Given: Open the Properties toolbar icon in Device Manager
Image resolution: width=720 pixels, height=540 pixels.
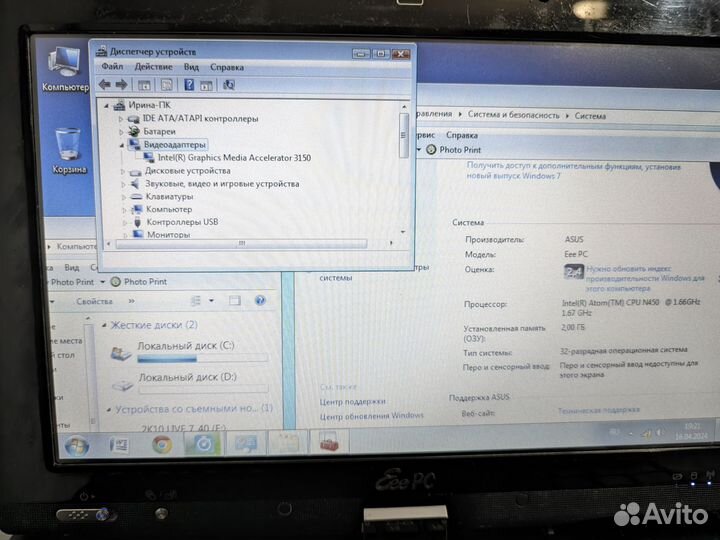Looking at the screenshot, I should 167,85.
